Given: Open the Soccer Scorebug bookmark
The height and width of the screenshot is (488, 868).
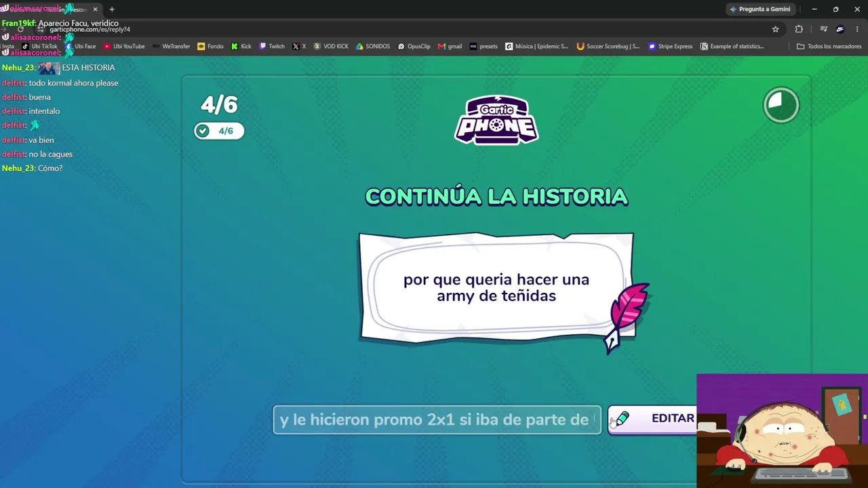Looking at the screenshot, I should click(608, 47).
